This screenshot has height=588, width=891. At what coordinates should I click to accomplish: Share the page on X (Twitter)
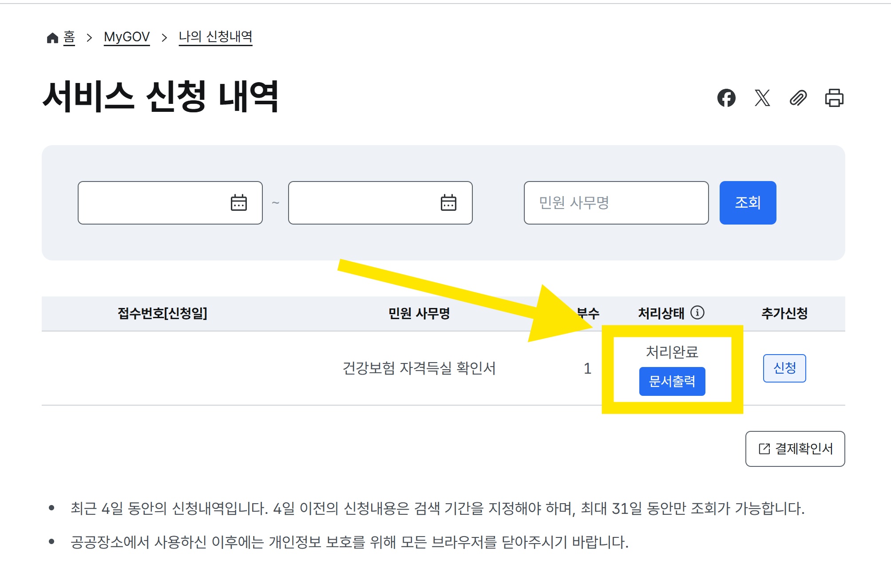point(763,98)
